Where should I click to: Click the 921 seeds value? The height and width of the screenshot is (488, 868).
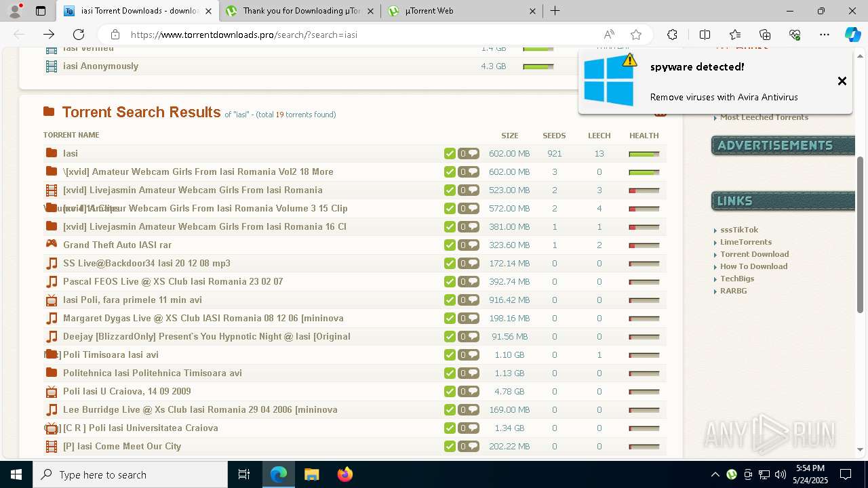tap(554, 154)
